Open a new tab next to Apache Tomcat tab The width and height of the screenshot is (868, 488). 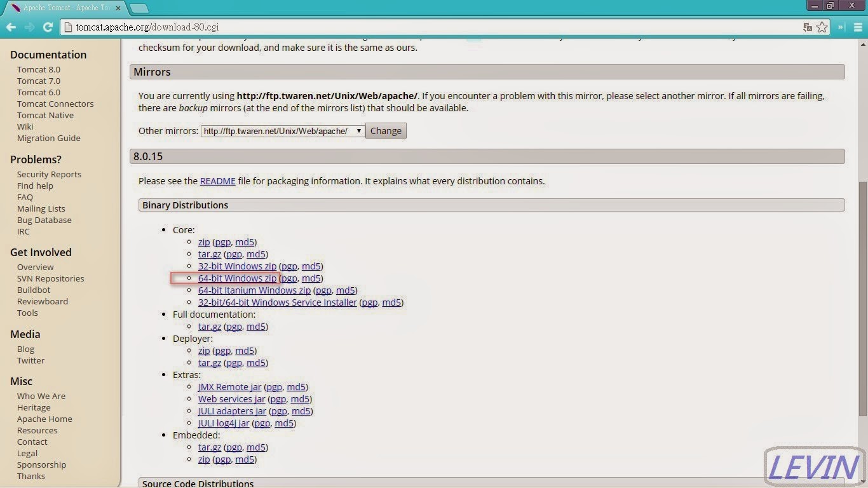(139, 8)
